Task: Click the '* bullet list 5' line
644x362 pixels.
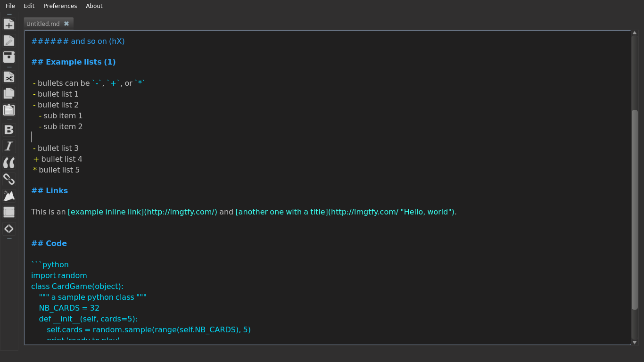Action: [56, 170]
